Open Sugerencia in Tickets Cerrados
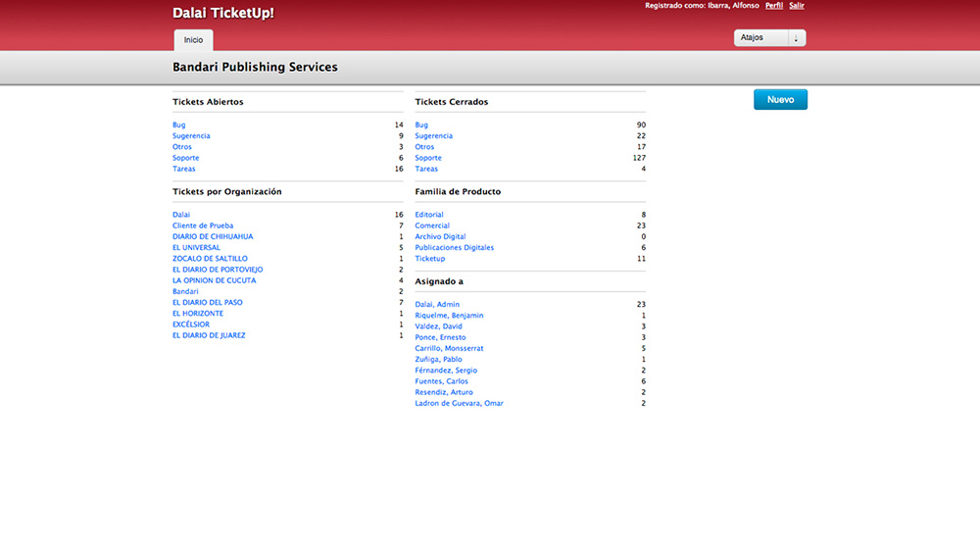 pyautogui.click(x=434, y=136)
